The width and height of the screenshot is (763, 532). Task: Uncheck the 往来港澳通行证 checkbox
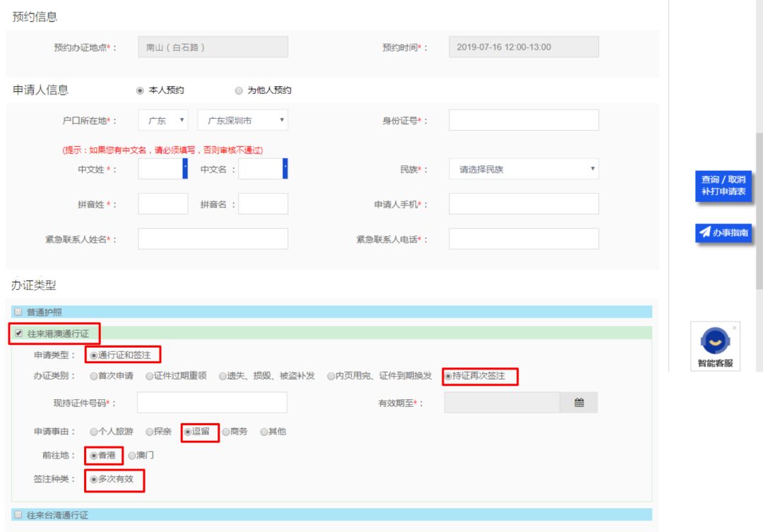pos(18,333)
